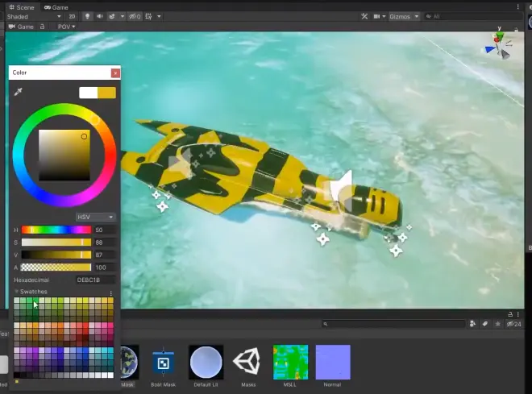Open the grid settings dropdown arrow
The width and height of the screenshot is (532, 394).
coord(159,16)
